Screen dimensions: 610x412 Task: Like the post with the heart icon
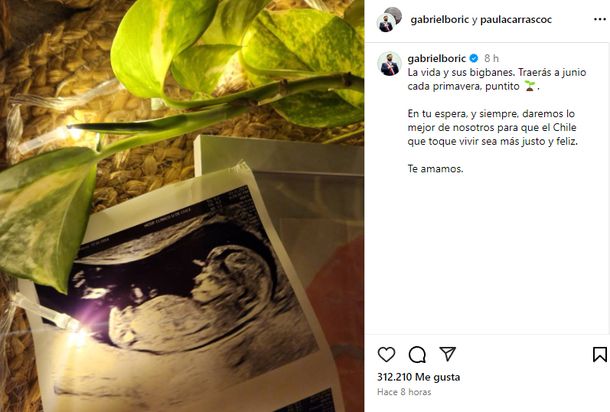coord(386,354)
